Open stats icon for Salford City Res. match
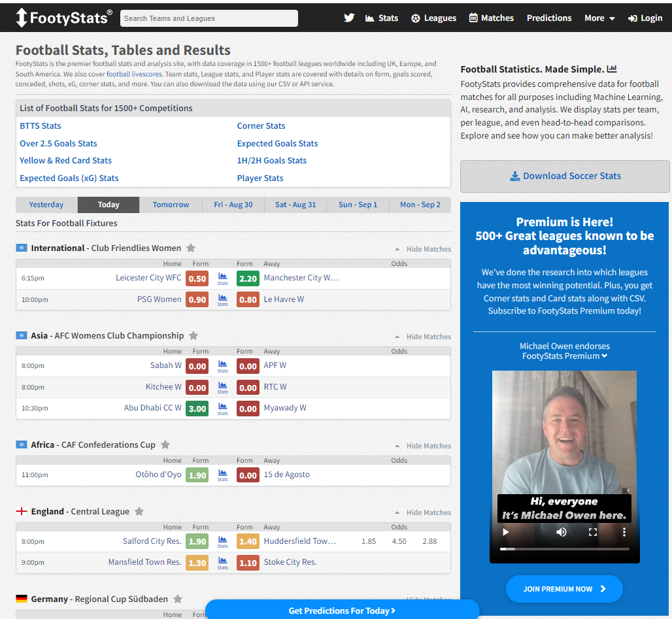The height and width of the screenshot is (619, 672). click(222, 541)
